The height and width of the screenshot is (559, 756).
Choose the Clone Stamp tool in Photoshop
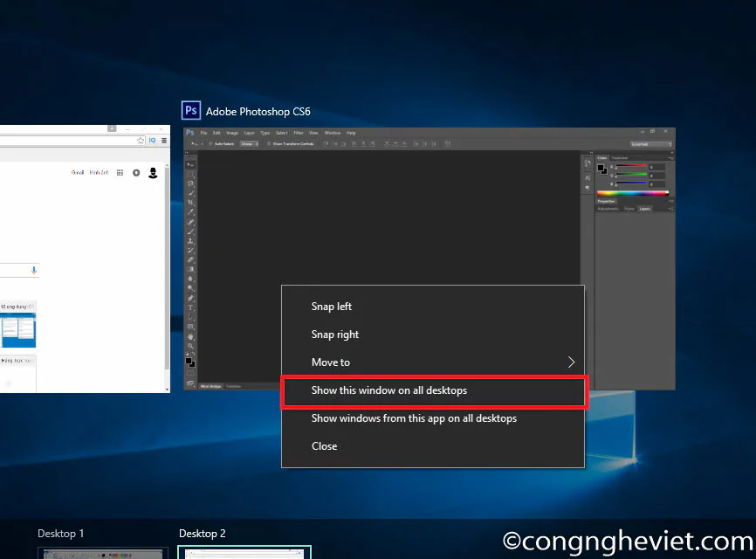[x=190, y=241]
